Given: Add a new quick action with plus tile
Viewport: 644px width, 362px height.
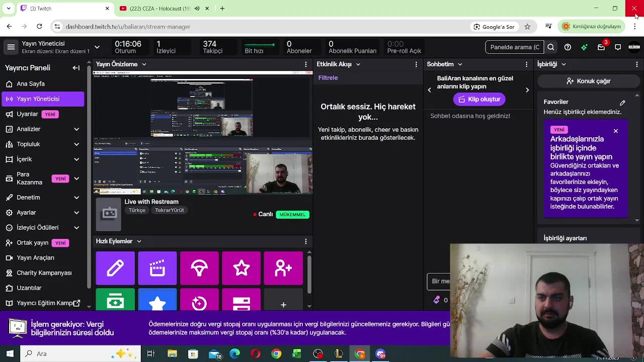Looking at the screenshot, I should (283, 300).
